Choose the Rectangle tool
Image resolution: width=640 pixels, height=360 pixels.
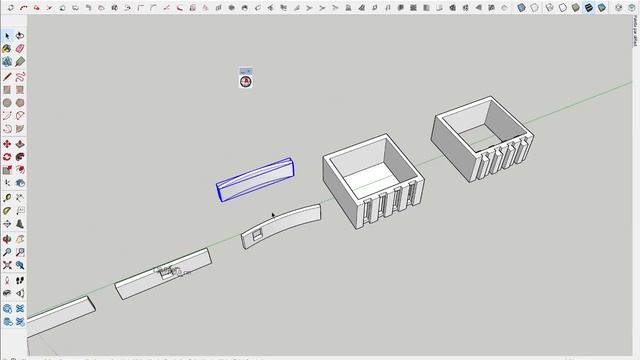point(7,90)
